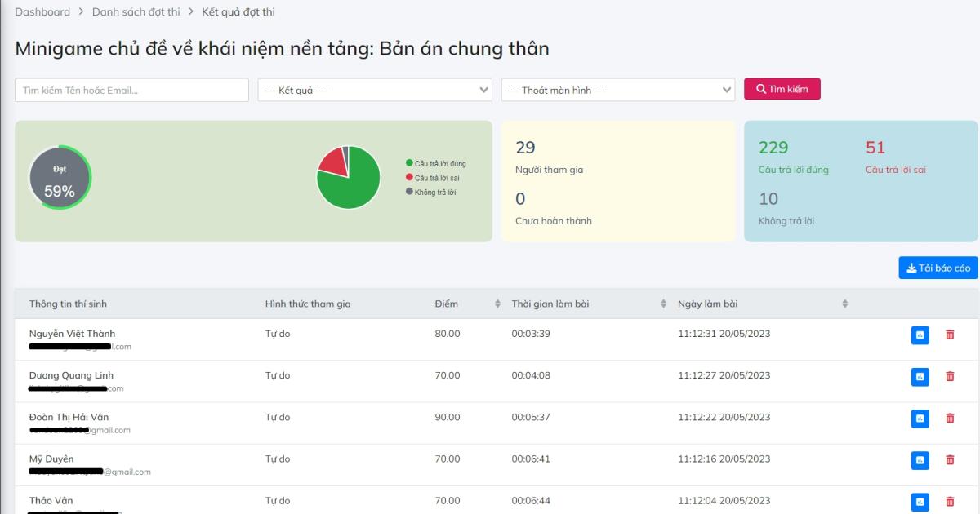
Task: Open the chart report for Đoàn Thị Hải Vân
Action: 920,419
